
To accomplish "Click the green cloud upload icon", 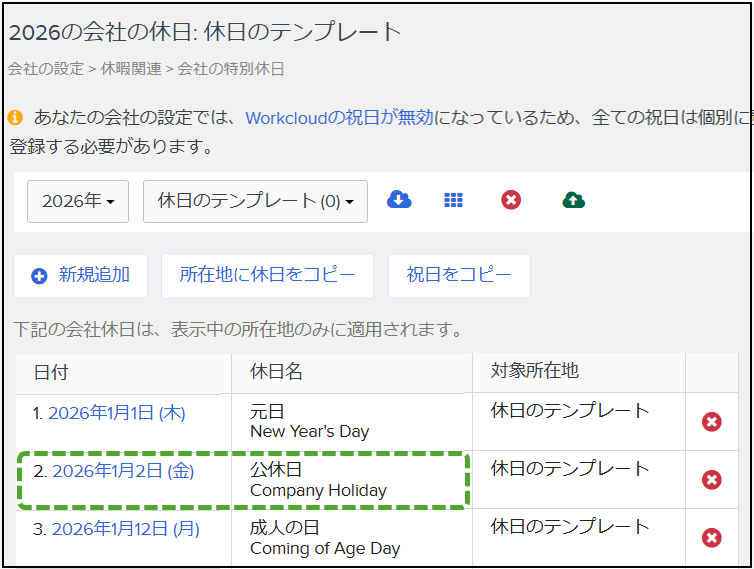I will [574, 200].
